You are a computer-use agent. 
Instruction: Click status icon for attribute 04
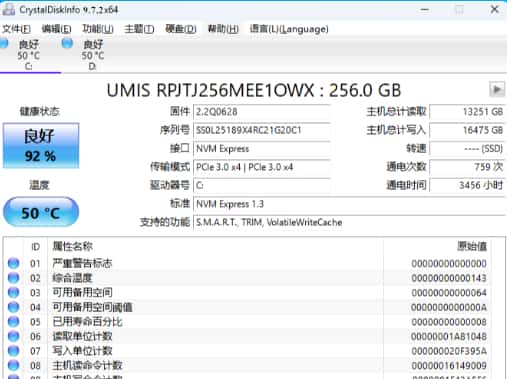pyautogui.click(x=14, y=307)
